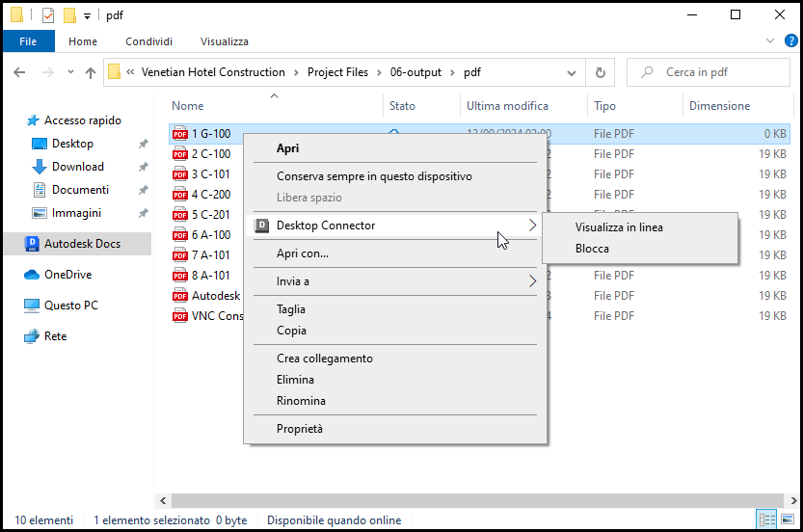Screen dimensions: 803x532
Task: Click the Download arrow icon in sidebar
Action: [x=40, y=167]
